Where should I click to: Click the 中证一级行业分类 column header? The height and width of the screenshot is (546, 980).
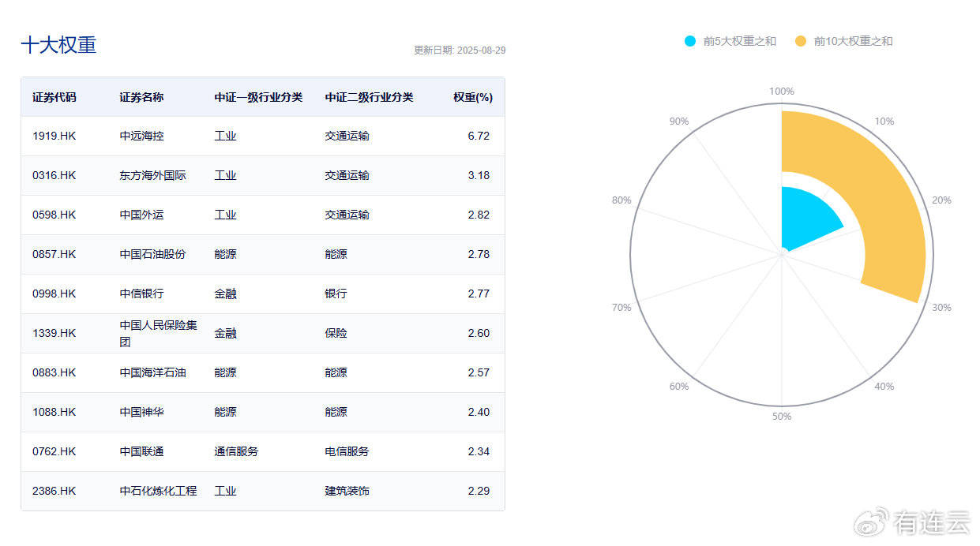[258, 97]
